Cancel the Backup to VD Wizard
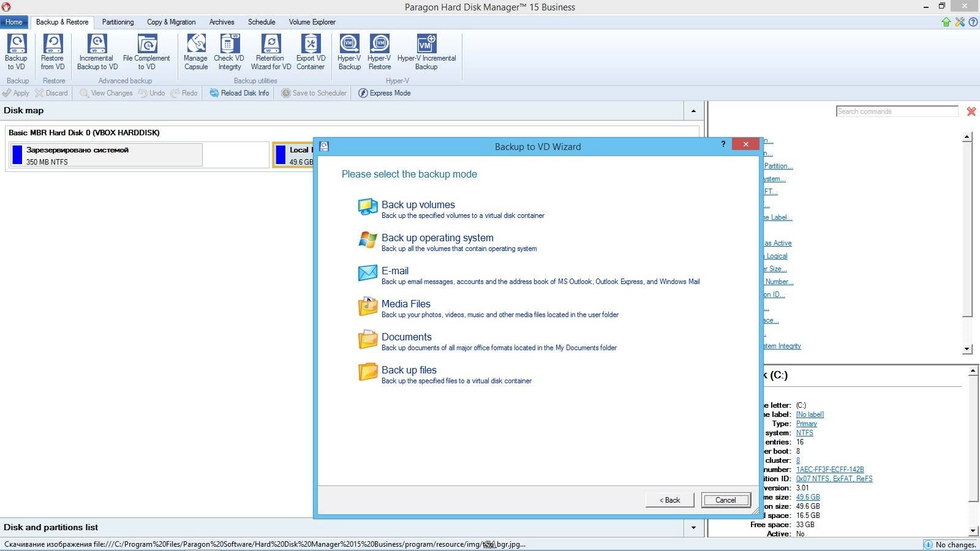This screenshot has width=980, height=551. pos(726,500)
